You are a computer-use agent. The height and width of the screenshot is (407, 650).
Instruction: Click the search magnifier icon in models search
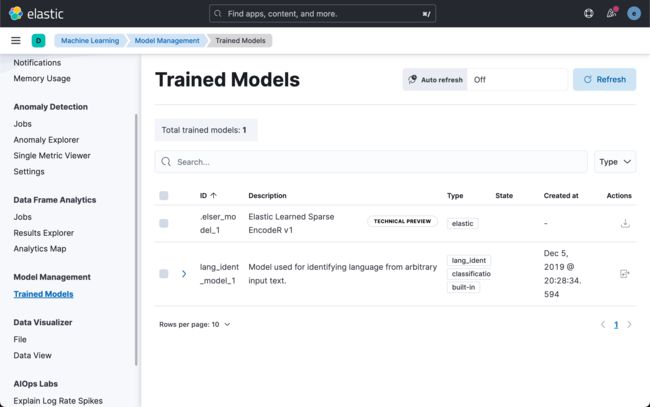click(166, 162)
